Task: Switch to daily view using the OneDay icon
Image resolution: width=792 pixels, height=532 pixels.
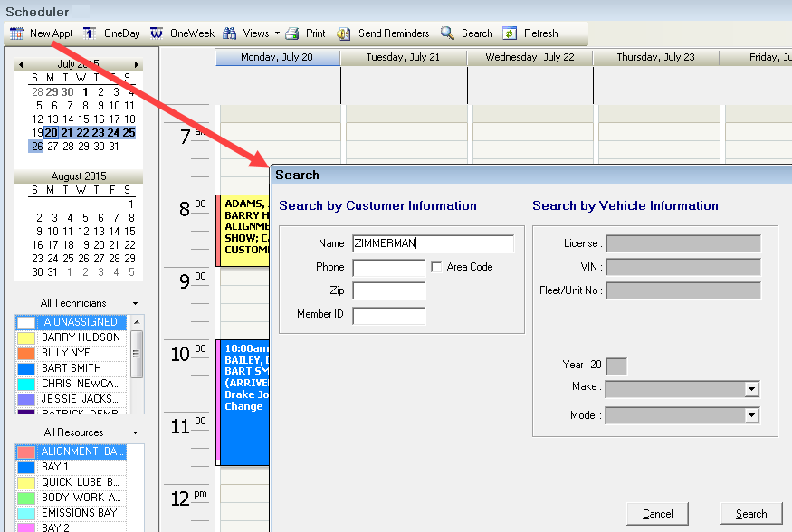Action: click(91, 33)
